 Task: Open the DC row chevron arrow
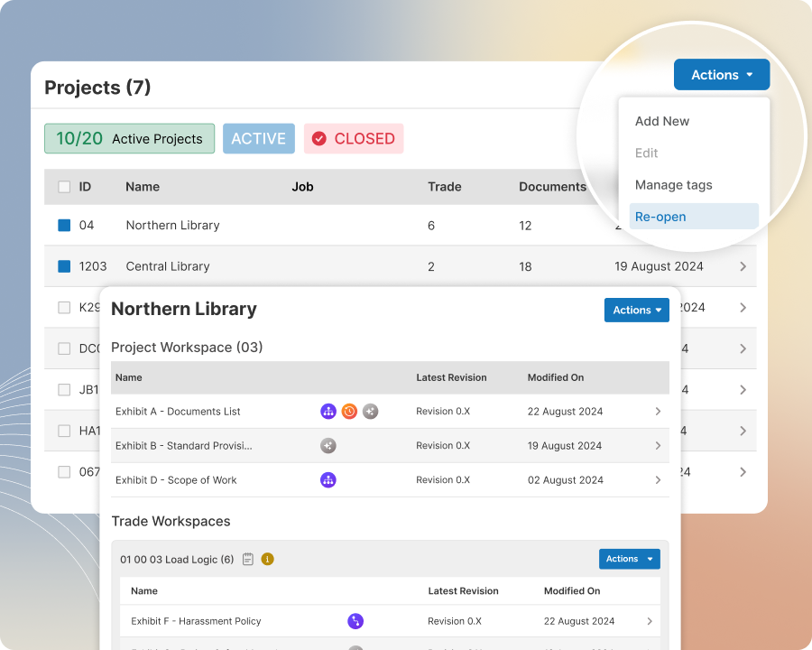tap(743, 348)
